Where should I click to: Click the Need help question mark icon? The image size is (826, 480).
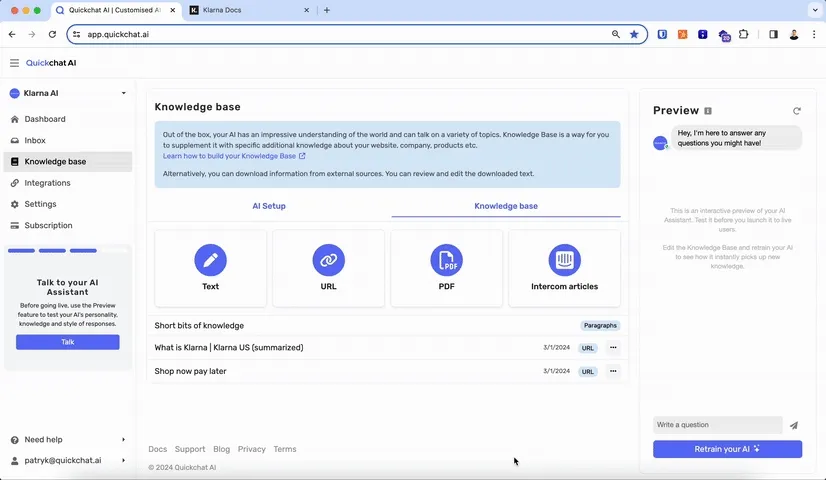click(15, 440)
